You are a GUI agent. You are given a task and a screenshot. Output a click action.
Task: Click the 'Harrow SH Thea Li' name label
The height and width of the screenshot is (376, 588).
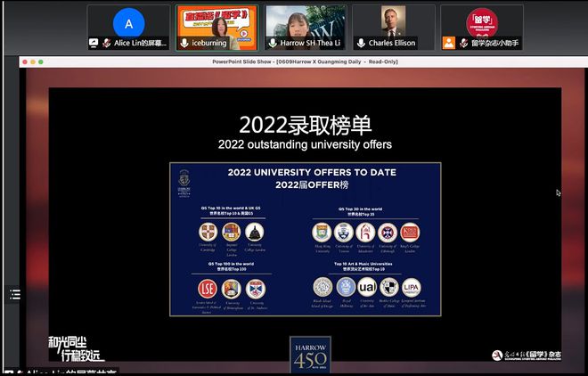(310, 43)
